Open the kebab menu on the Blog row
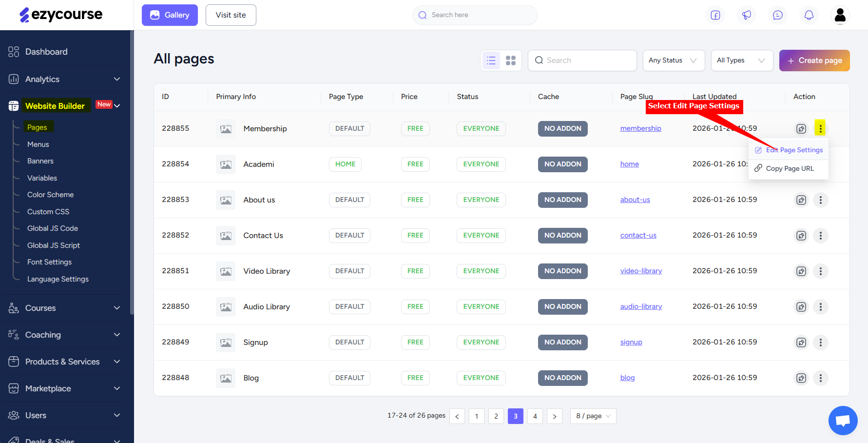 820,378
